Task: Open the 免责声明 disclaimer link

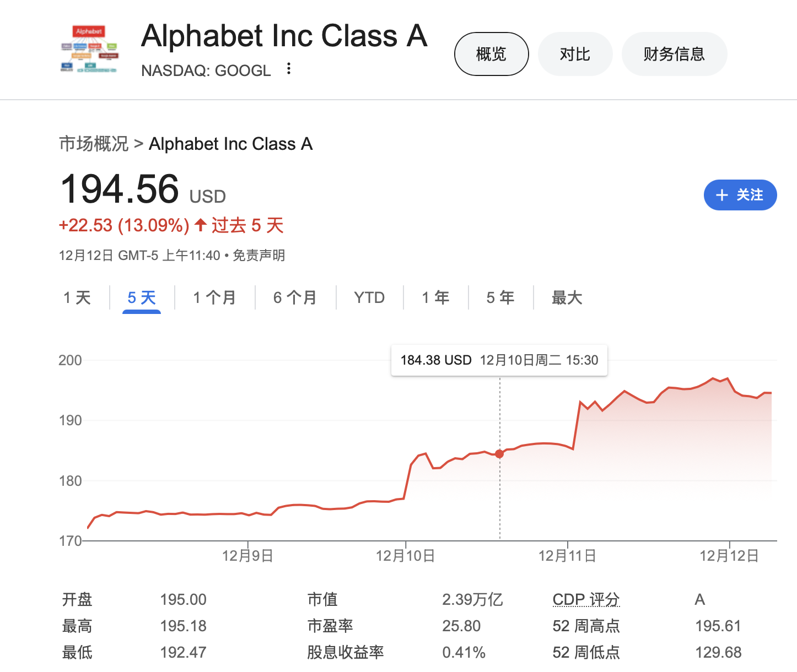Action: coord(257,255)
